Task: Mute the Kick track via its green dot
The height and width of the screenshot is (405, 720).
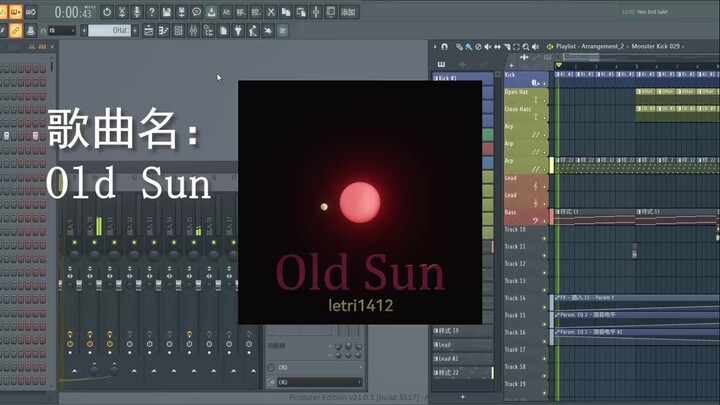Action: 545,84
